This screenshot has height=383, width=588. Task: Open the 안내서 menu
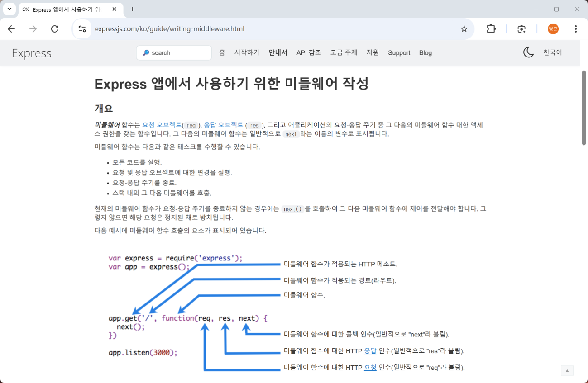tap(278, 52)
